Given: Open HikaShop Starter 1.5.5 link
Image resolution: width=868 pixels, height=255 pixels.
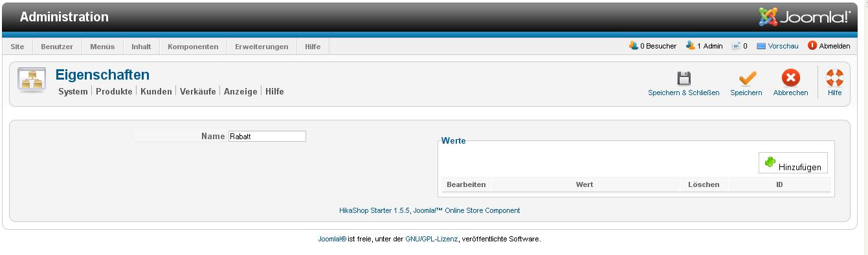Looking at the screenshot, I should coord(374,211).
